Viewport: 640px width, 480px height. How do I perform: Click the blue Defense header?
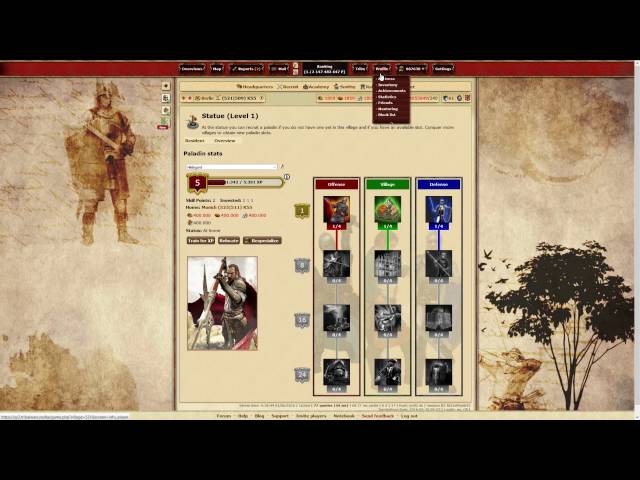[438, 184]
